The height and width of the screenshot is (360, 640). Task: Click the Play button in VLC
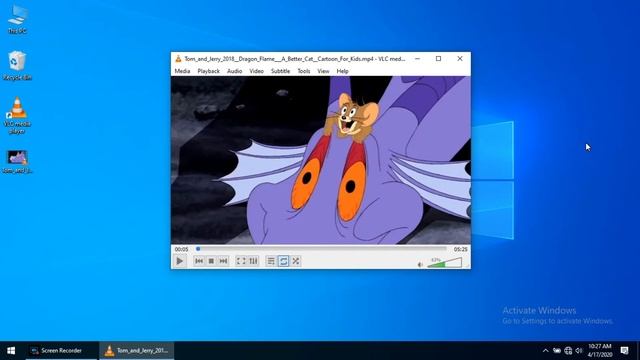(180, 261)
